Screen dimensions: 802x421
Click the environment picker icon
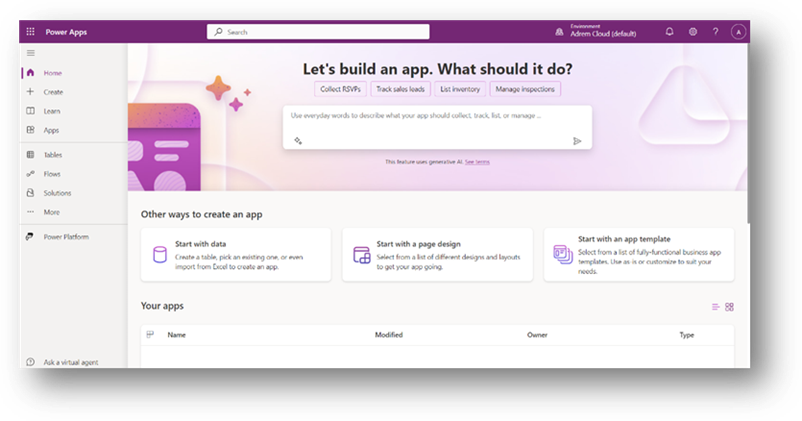(x=559, y=32)
